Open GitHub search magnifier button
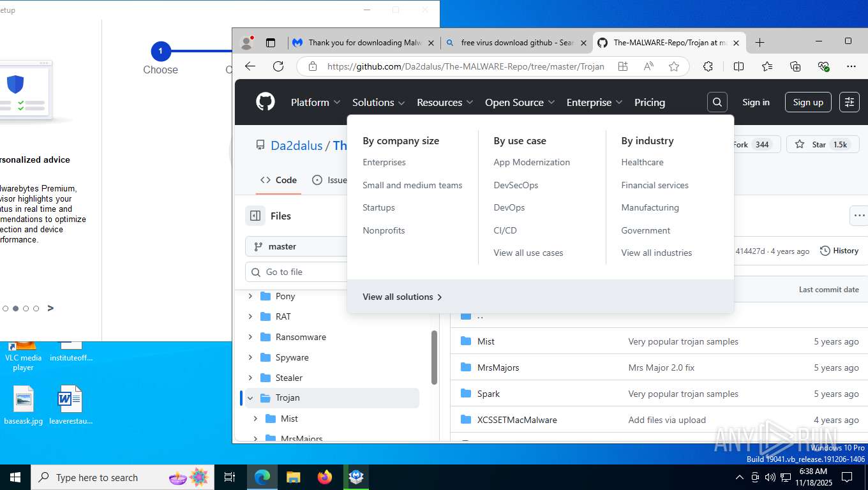868x490 pixels. tap(717, 102)
